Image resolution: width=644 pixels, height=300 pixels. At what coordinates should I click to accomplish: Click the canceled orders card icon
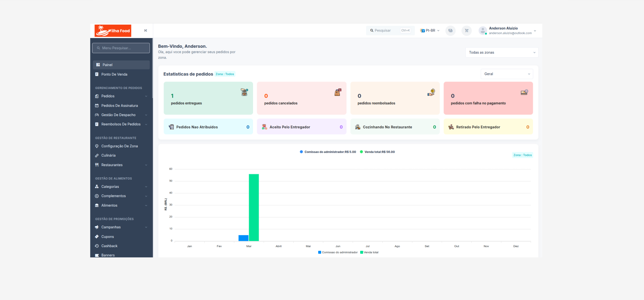[338, 92]
